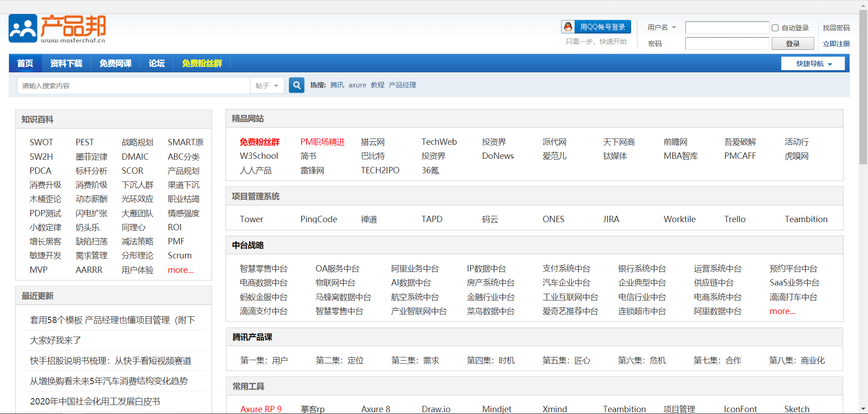Viewport: 868px width, 414px height.
Task: Log in with 用QQ帐号登录 button
Action: pos(596,27)
